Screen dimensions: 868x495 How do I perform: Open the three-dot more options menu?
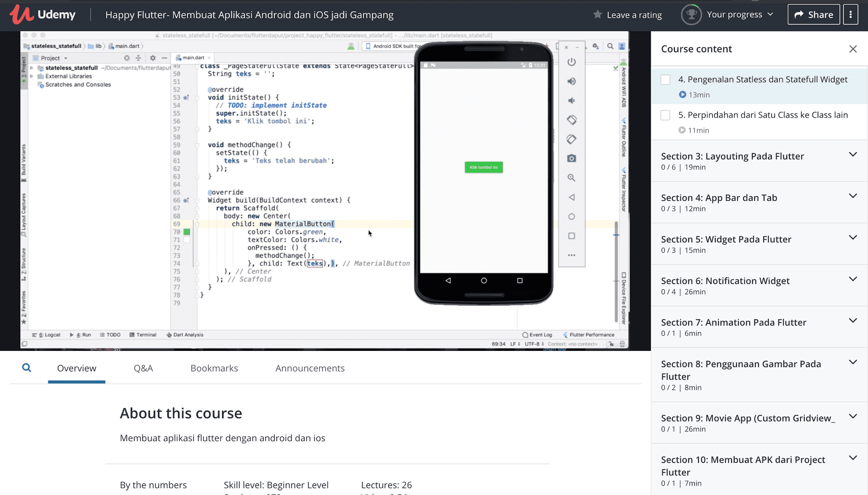tap(850, 14)
